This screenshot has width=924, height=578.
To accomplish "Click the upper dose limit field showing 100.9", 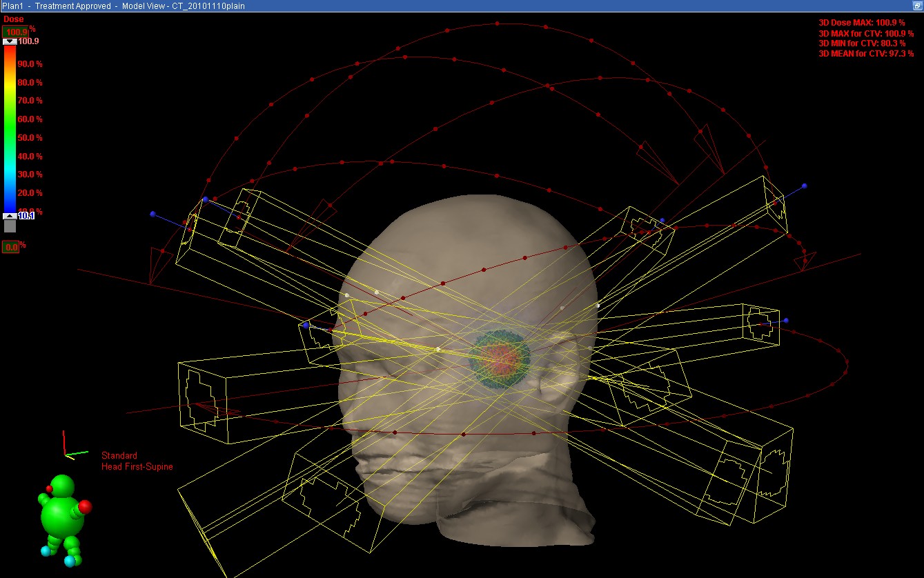I will coord(14,32).
